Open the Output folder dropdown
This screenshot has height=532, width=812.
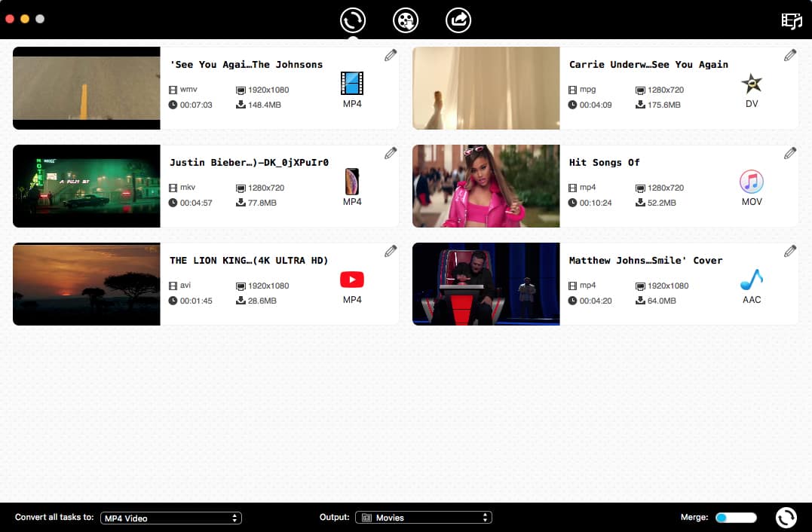[423, 518]
